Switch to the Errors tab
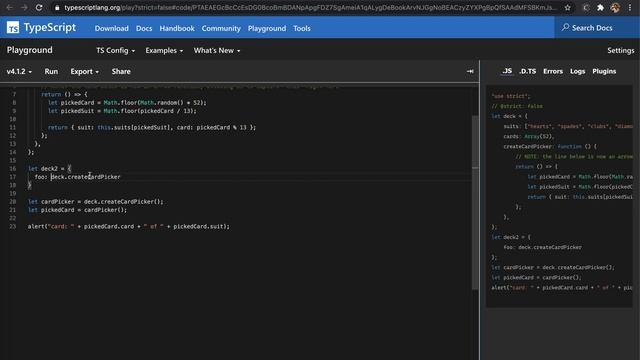This screenshot has width=640, height=360. [x=553, y=71]
